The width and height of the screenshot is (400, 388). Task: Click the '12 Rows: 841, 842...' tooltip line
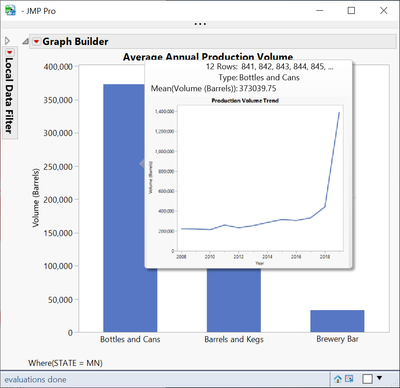pos(269,66)
